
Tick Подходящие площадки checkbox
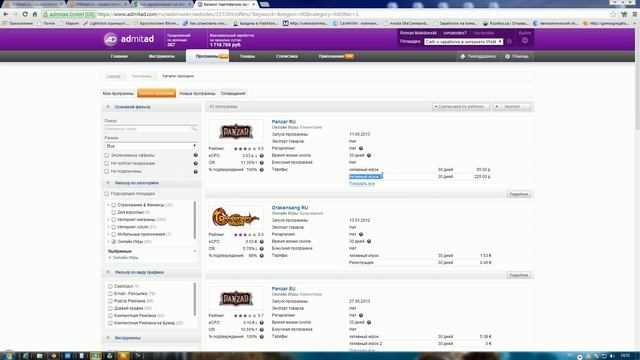pos(107,194)
